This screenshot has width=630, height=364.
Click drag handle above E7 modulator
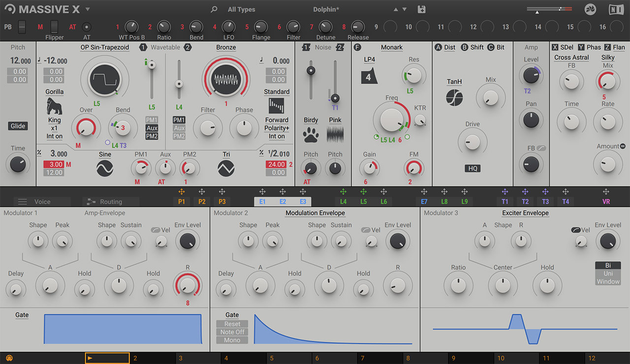click(424, 192)
